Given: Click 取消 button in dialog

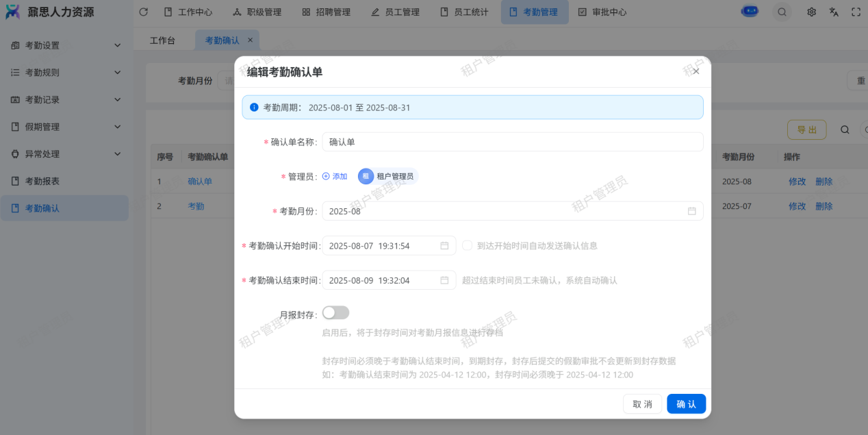Looking at the screenshot, I should [642, 404].
